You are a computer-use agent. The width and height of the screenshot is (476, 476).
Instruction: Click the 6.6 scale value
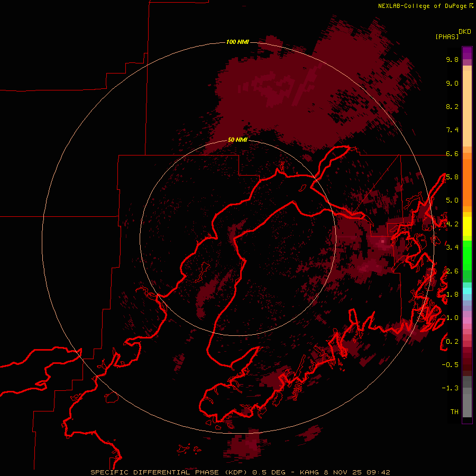pyautogui.click(x=452, y=153)
